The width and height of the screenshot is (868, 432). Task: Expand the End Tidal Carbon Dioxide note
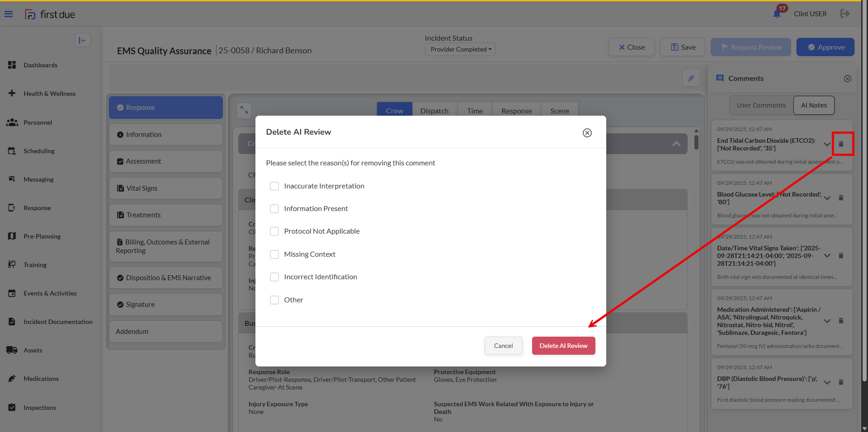(x=827, y=144)
